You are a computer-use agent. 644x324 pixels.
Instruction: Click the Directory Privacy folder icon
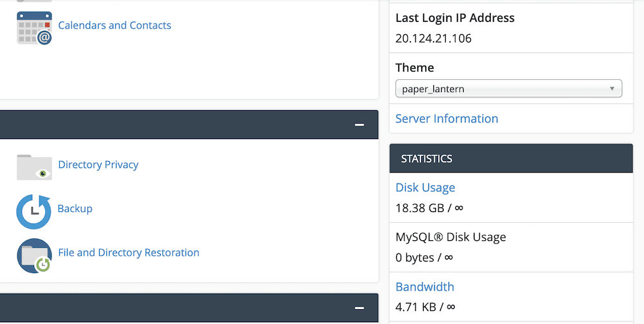[x=34, y=167]
